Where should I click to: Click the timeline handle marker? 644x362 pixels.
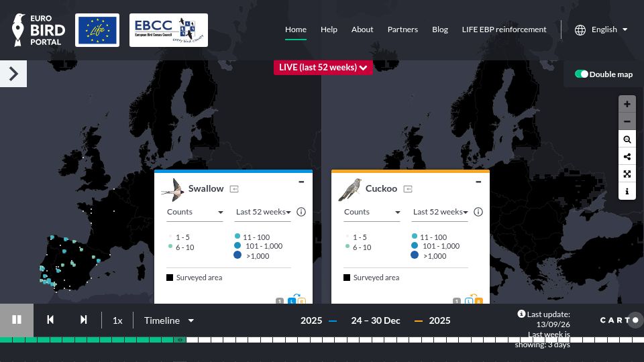[x=180, y=340]
